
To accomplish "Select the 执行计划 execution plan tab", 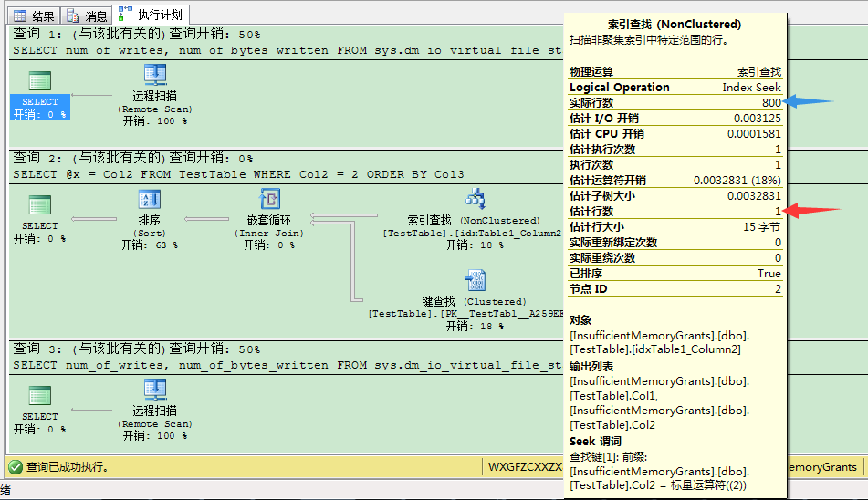I will (x=152, y=15).
